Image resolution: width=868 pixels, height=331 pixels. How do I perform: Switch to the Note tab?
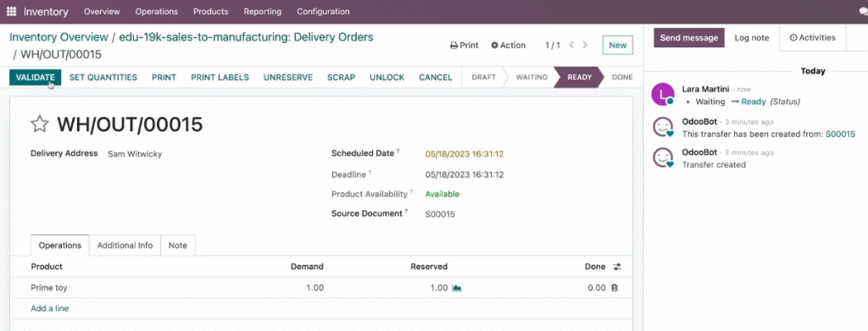[x=178, y=245]
